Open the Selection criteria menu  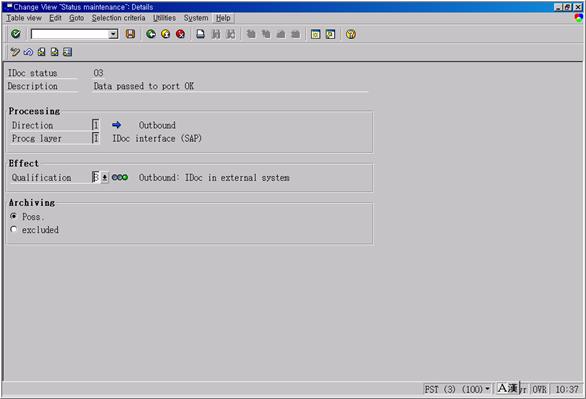[118, 18]
